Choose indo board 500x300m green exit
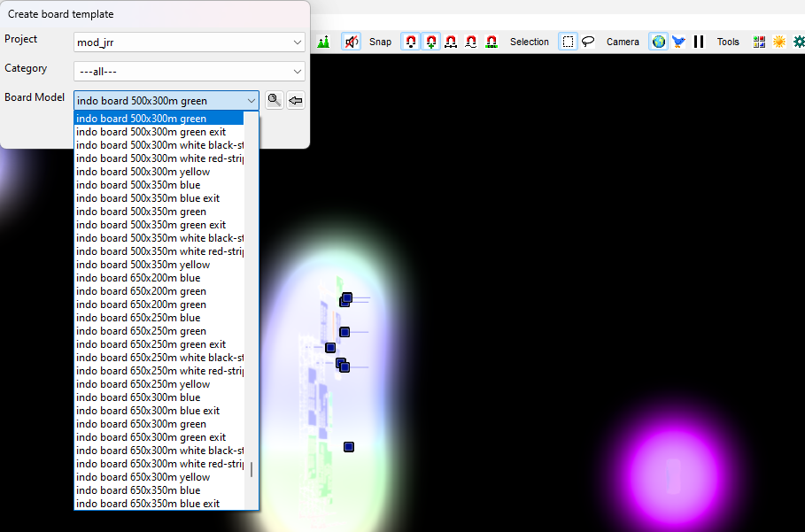The height and width of the screenshot is (532, 805). (159, 132)
